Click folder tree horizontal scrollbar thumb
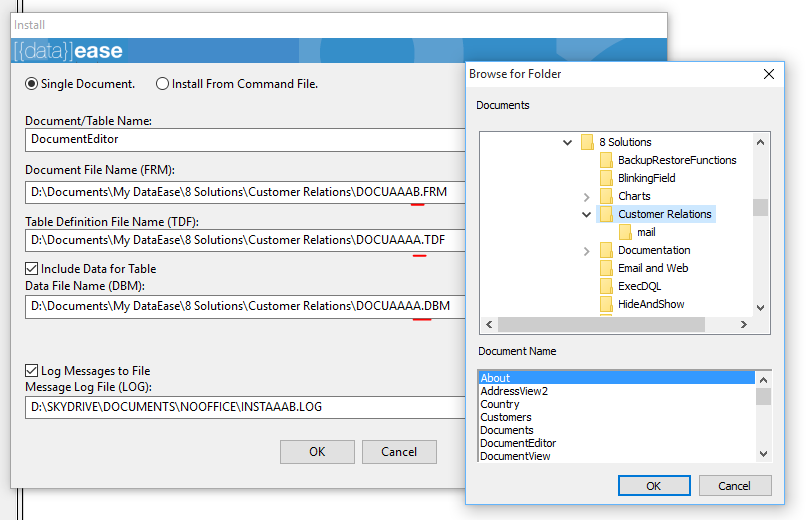This screenshot has height=520, width=812. point(601,324)
